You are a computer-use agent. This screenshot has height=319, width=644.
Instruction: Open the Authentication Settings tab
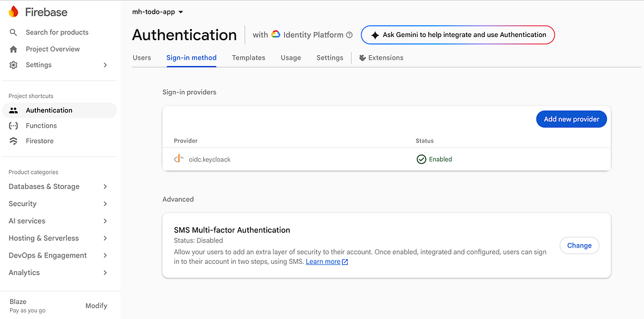pos(330,58)
